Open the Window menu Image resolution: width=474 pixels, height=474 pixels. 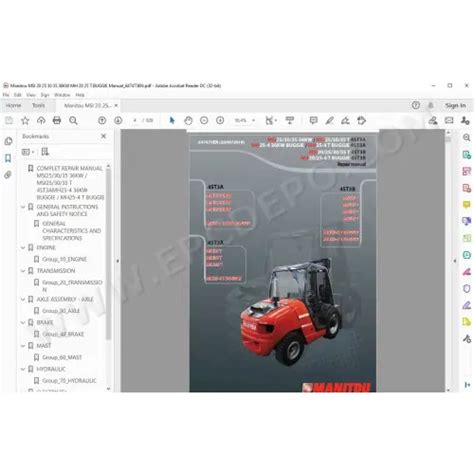tap(62, 95)
